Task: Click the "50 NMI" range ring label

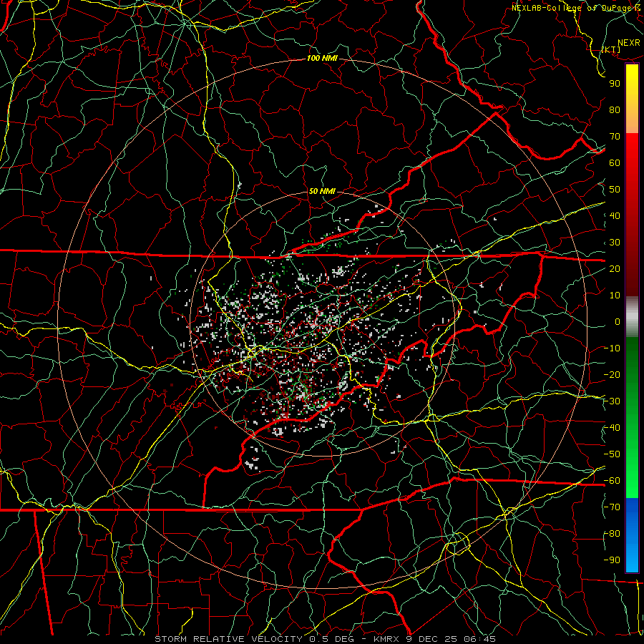Action: coord(322,191)
